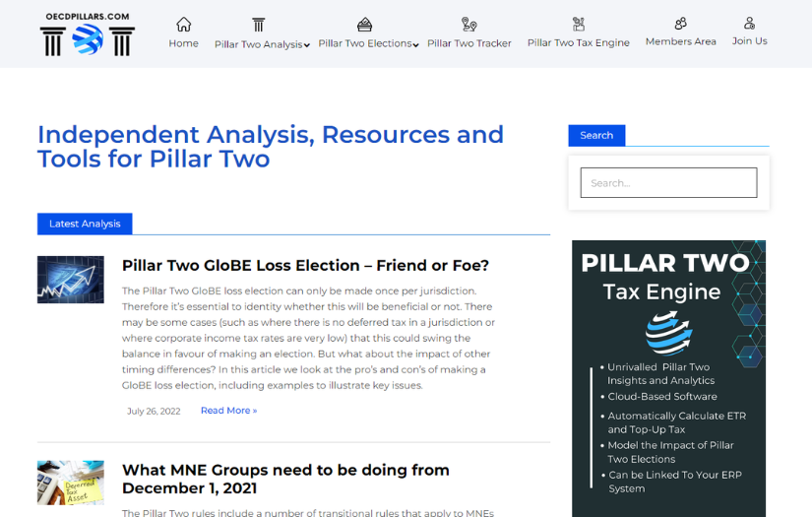The width and height of the screenshot is (812, 517).
Task: Click the OECDPillars.com logo
Action: coord(88,33)
